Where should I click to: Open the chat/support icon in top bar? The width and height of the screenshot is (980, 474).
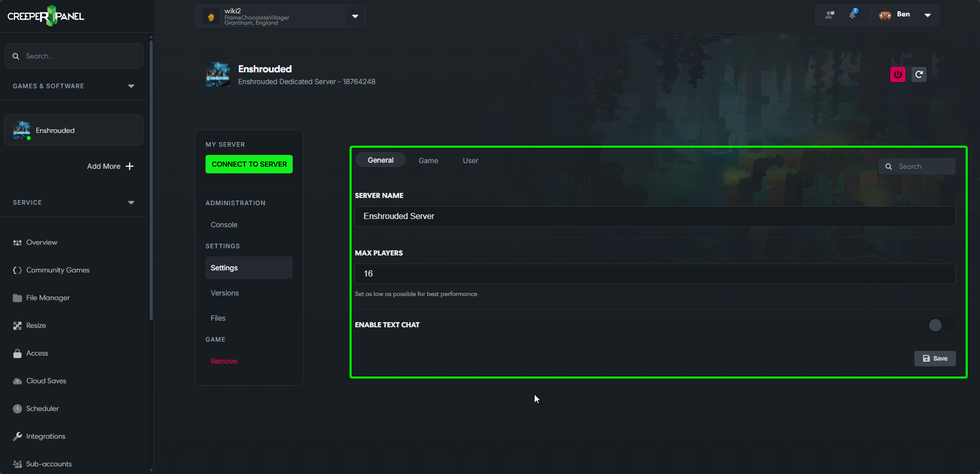point(830,15)
